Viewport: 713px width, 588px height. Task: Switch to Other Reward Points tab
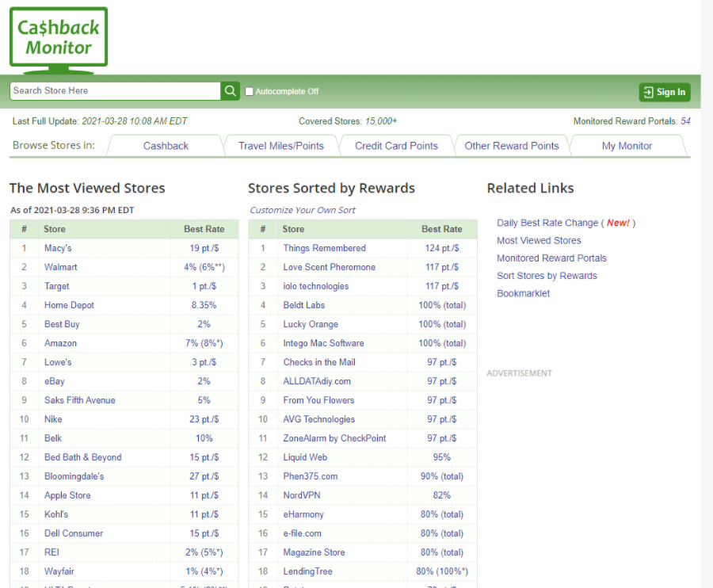coord(512,146)
